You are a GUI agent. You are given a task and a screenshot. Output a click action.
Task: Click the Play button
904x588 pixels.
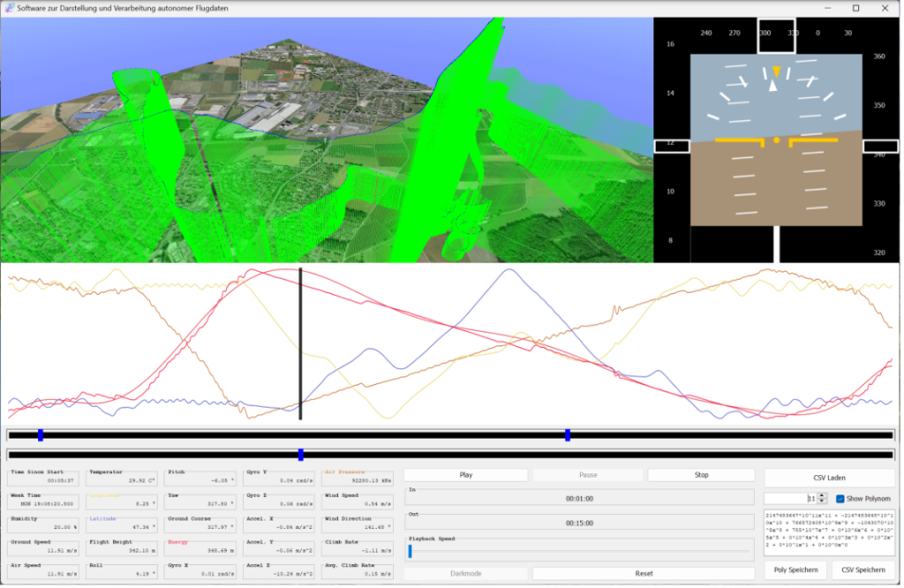coord(465,475)
